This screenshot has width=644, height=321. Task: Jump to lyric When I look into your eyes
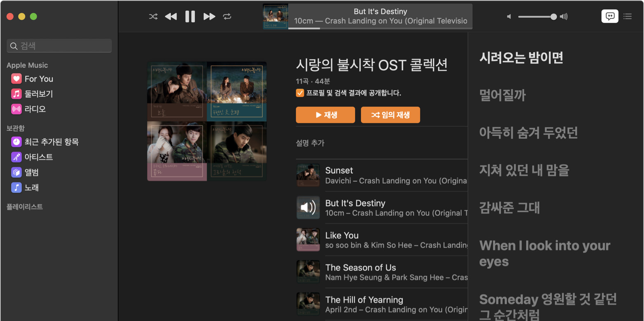point(545,254)
